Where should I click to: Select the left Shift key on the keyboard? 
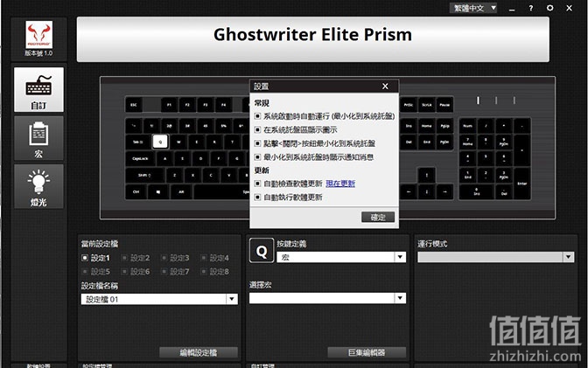click(x=144, y=175)
